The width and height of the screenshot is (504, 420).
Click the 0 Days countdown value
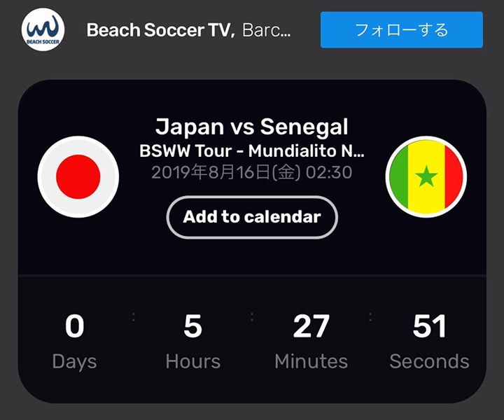[x=75, y=326]
